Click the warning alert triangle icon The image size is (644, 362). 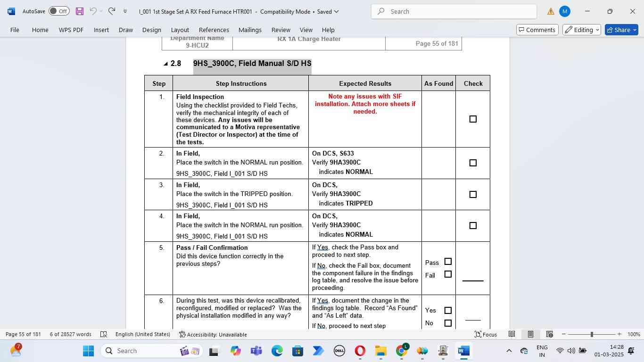(550, 11)
